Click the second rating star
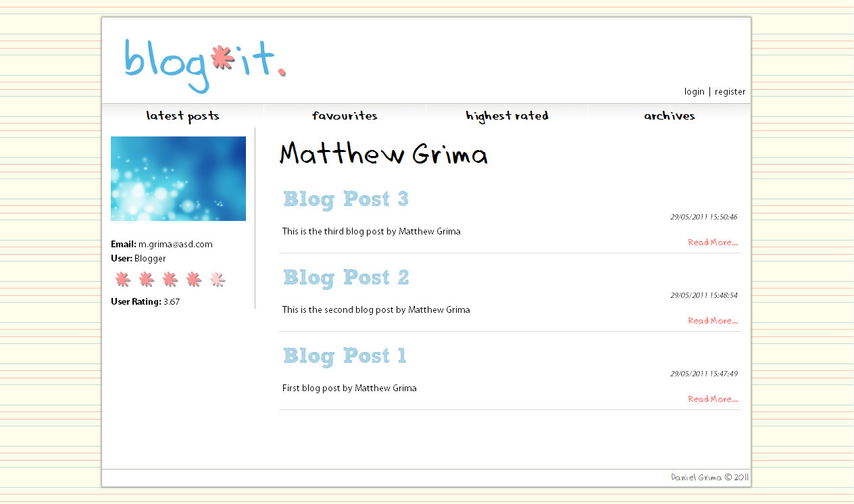The image size is (854, 504). click(x=146, y=279)
